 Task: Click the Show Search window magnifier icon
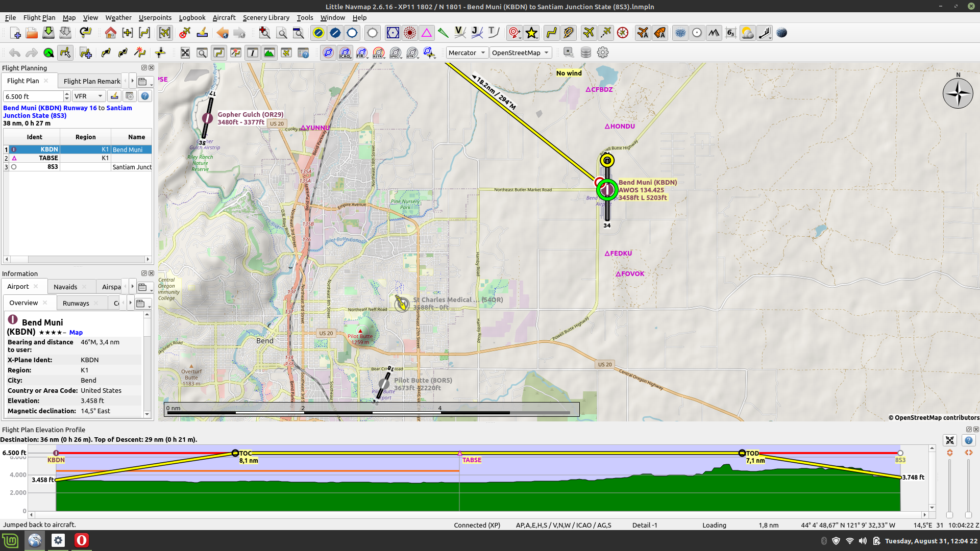[x=202, y=53]
